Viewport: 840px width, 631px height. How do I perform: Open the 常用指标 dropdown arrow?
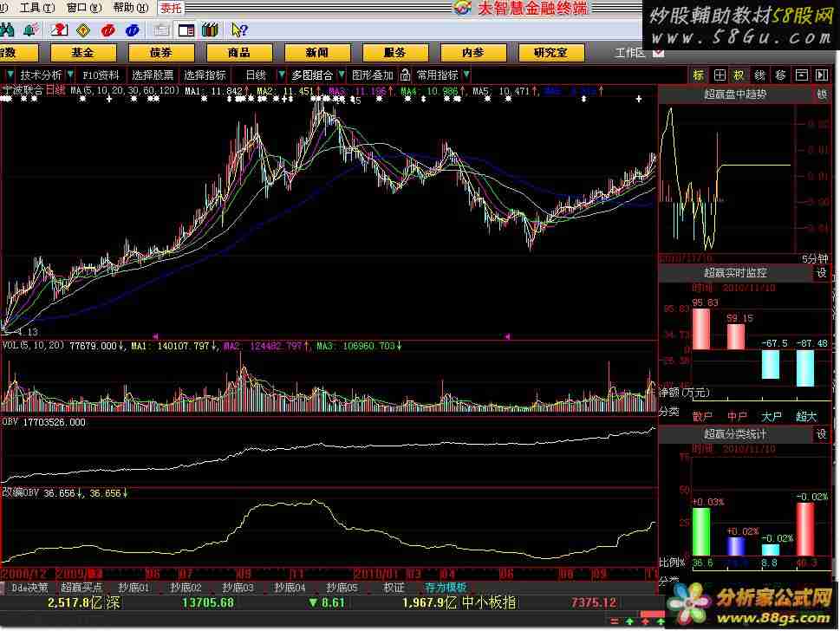pos(466,75)
